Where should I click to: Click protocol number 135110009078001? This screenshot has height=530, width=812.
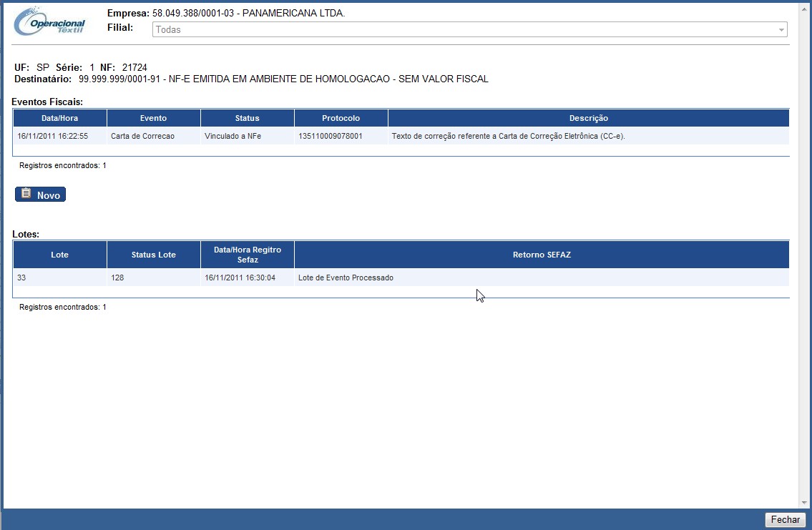click(331, 136)
